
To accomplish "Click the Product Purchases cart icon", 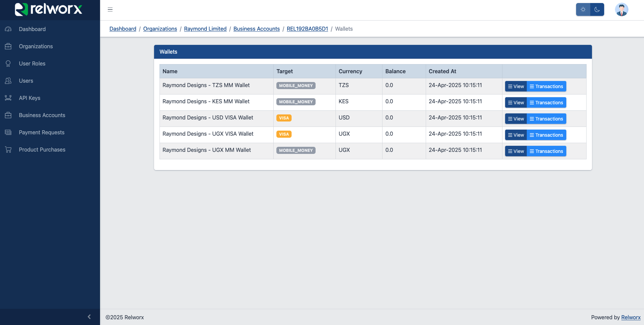I will coord(8,150).
